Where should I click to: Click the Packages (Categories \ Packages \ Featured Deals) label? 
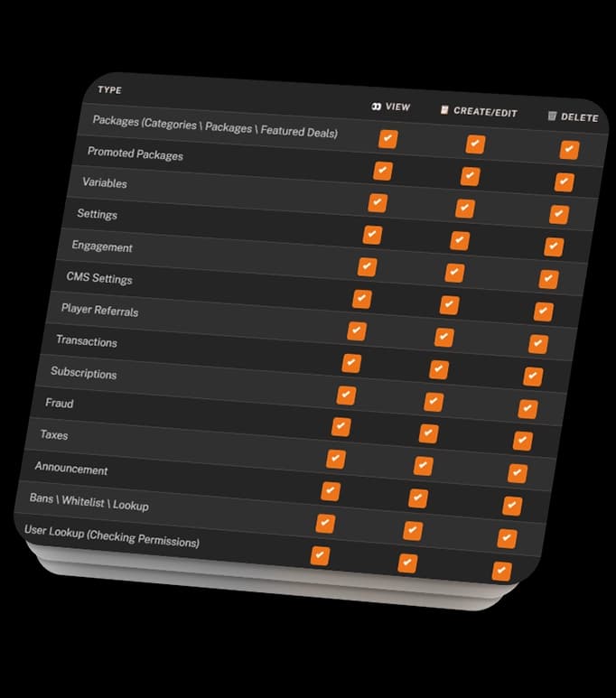point(215,126)
